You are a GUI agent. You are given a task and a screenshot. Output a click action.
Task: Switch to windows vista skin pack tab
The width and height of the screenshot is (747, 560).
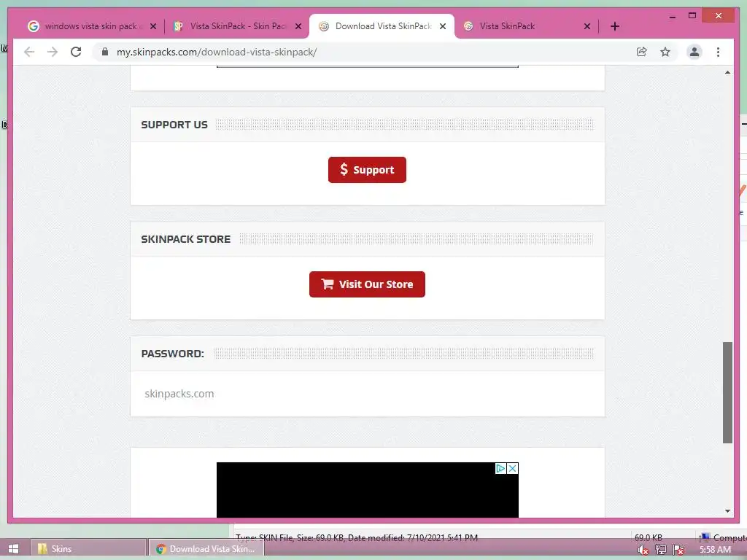[x=90, y=26]
